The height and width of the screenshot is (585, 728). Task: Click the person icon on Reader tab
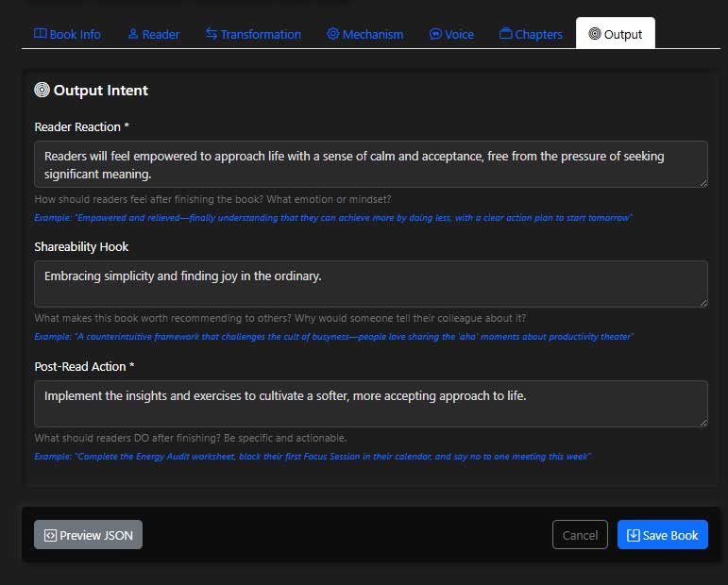133,34
